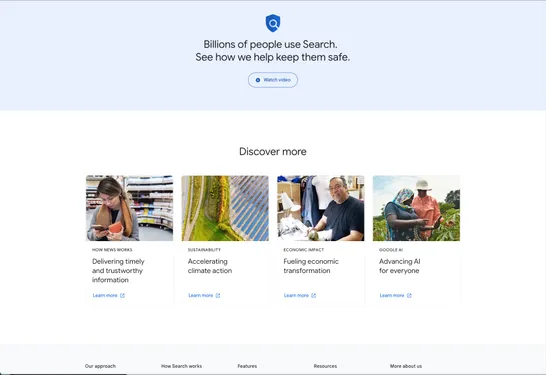The width and height of the screenshot is (546, 375).
Task: Click Learn more under How News Works
Action: [105, 295]
